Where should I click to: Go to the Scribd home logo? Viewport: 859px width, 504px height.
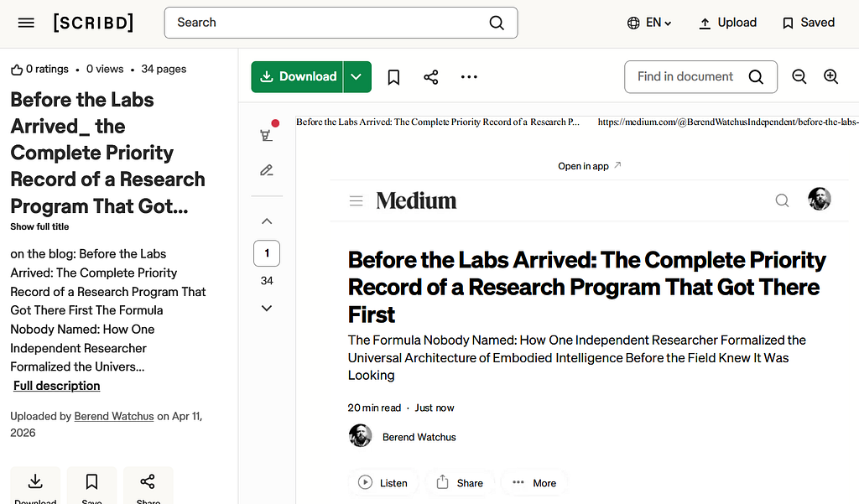tap(93, 23)
